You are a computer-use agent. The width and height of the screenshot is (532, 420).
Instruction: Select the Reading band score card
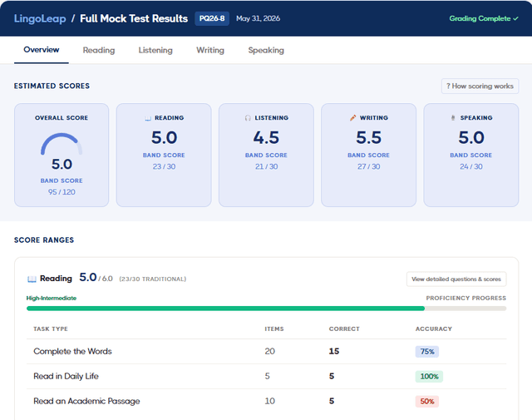point(164,156)
